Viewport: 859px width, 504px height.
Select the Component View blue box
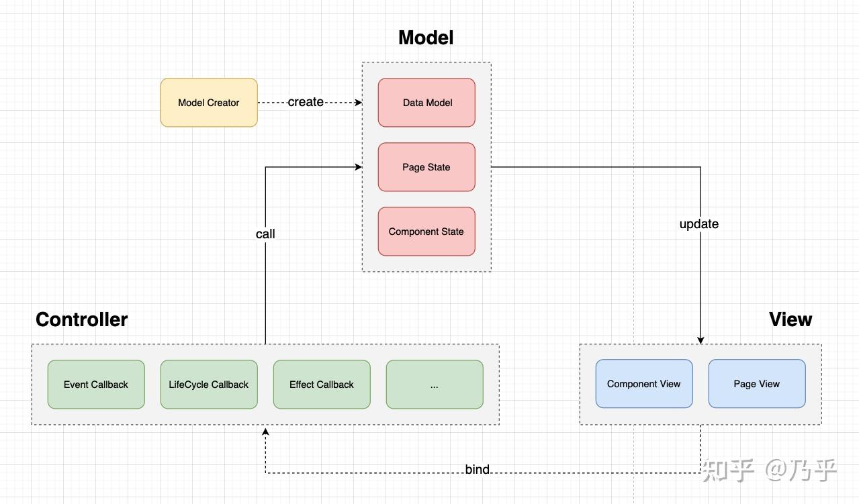(644, 384)
